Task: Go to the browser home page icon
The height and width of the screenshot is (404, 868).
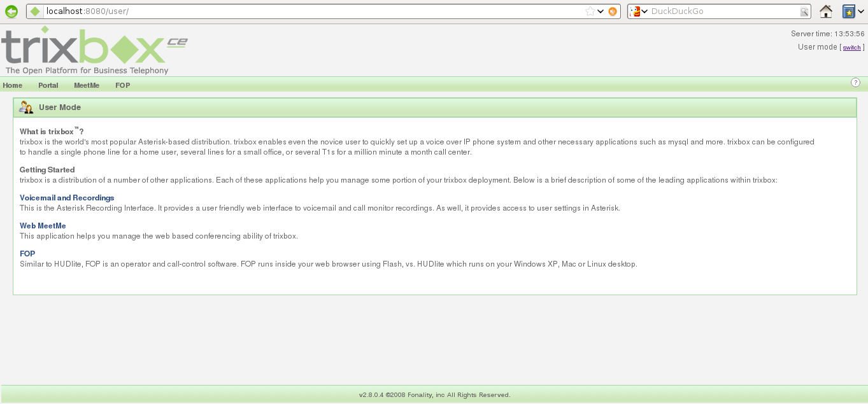Action: (826, 11)
